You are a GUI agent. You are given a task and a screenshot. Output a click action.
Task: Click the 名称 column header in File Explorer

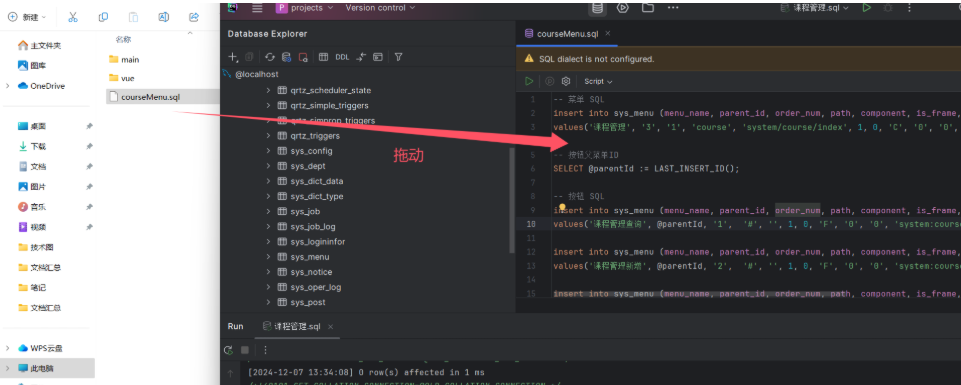click(x=123, y=39)
